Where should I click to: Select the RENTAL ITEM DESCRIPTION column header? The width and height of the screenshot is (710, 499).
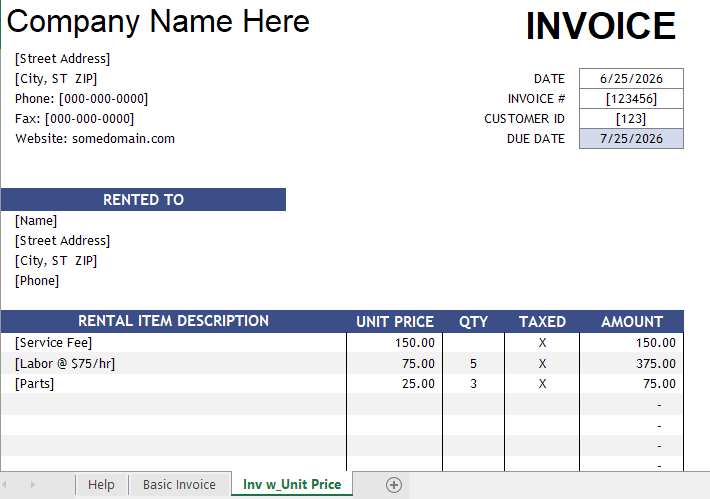point(173,321)
